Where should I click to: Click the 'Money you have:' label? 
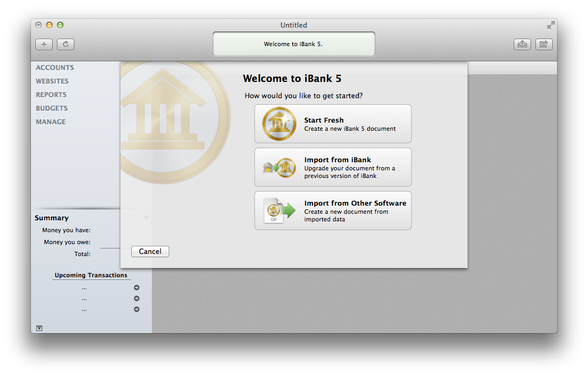pyautogui.click(x=66, y=230)
